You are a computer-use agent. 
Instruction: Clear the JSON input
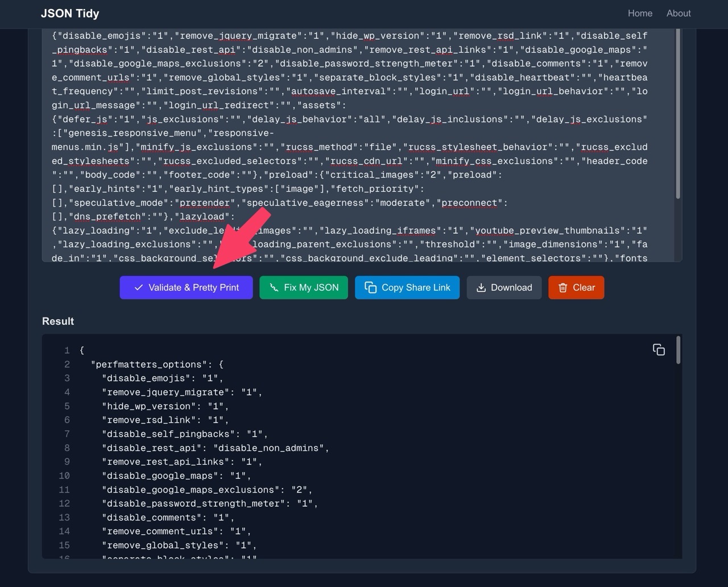pyautogui.click(x=576, y=287)
